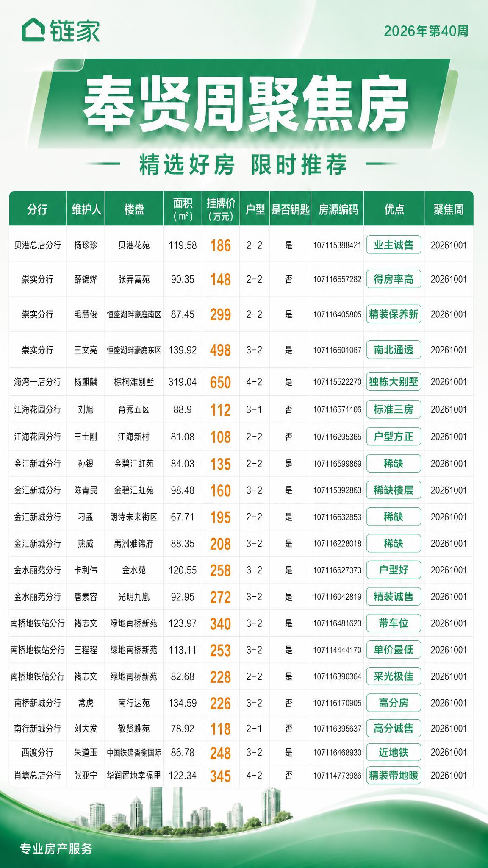
Task: Click the 精选好房 限时推荐 subtitle
Action: (243, 164)
